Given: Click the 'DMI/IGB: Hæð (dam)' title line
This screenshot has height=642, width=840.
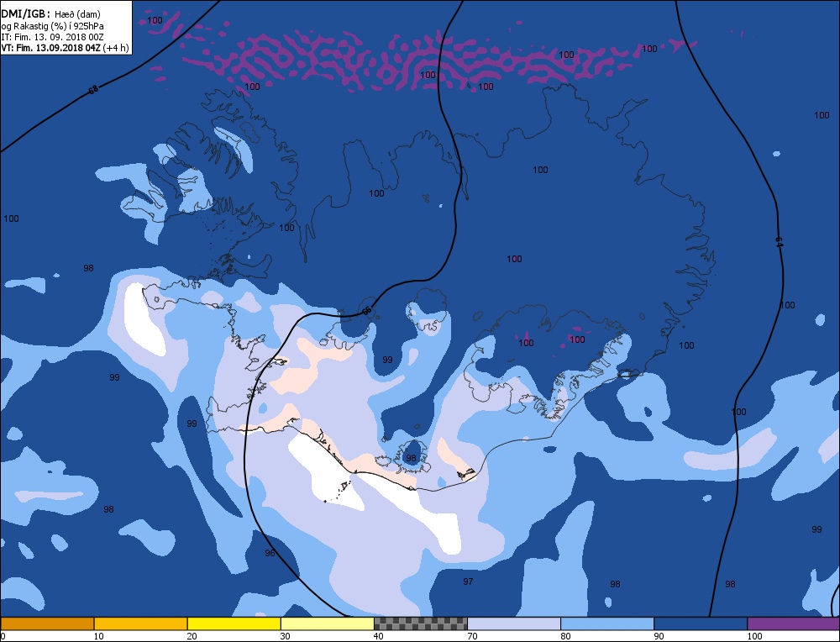Looking at the screenshot, I should pyautogui.click(x=51, y=14).
